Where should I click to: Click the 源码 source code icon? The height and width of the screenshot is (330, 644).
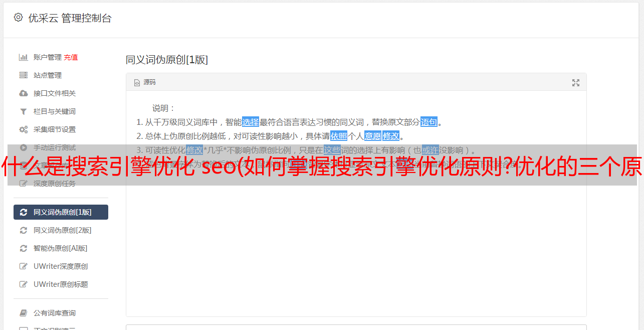[137, 83]
